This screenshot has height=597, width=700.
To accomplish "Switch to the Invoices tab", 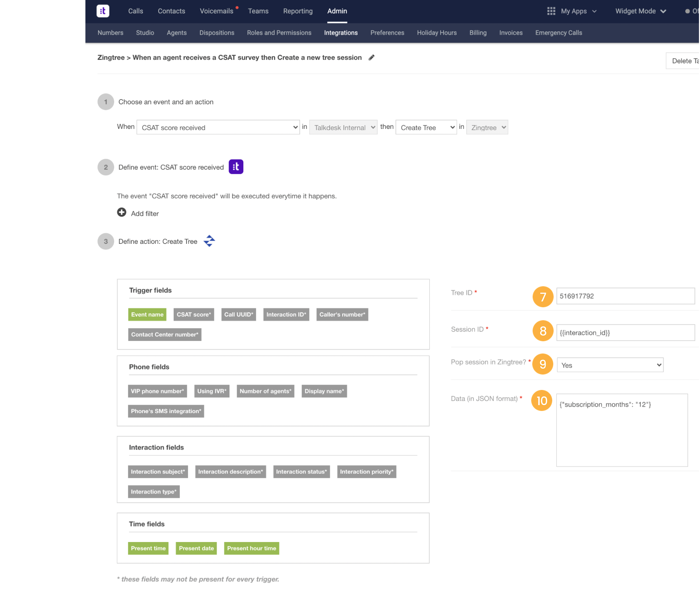I will pos(511,33).
